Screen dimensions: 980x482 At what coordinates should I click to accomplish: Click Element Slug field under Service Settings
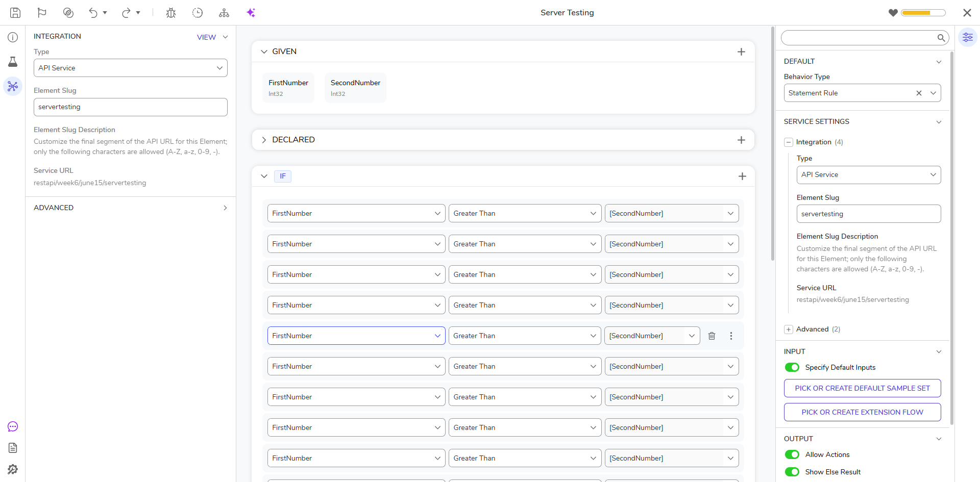click(x=869, y=214)
